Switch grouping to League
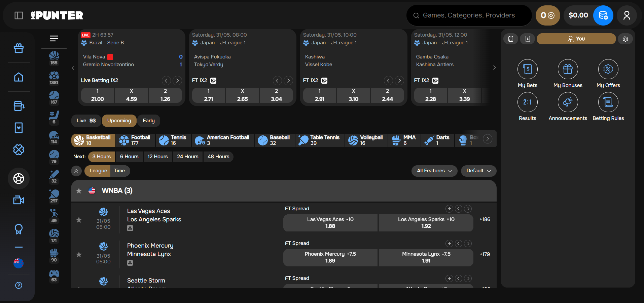 point(98,171)
